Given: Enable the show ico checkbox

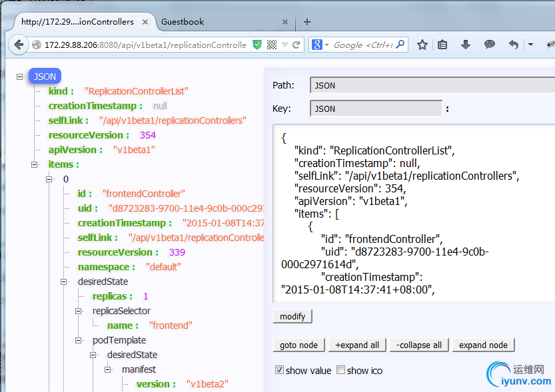Looking at the screenshot, I should (x=340, y=370).
